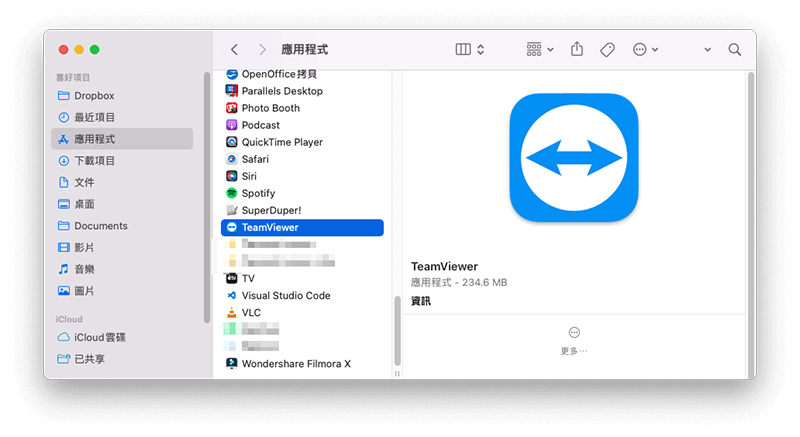Click the column resize handle
800x437 pixels.
(397, 374)
